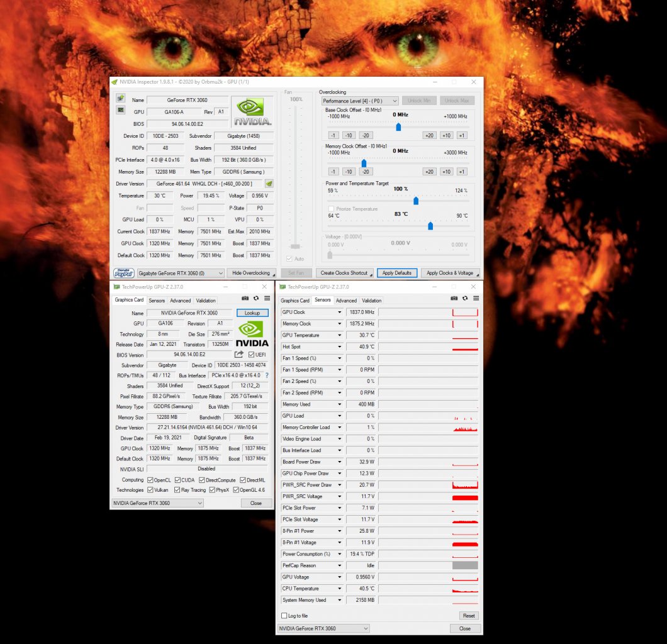Toggle DirectCompute checkbox
This screenshot has width=667, height=644.
(x=202, y=480)
